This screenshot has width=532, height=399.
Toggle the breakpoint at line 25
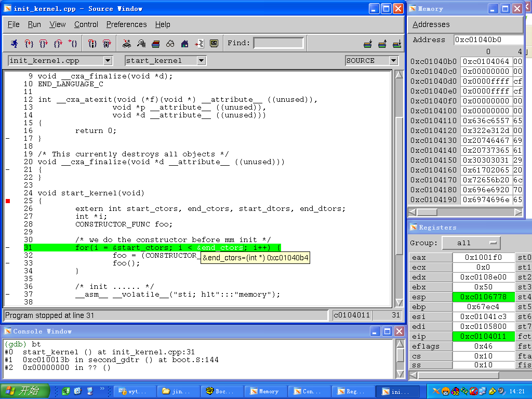pyautogui.click(x=8, y=201)
